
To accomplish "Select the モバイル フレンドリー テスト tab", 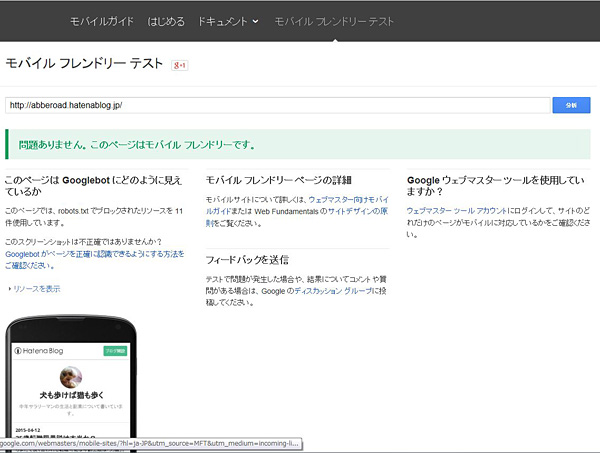I will (x=334, y=21).
